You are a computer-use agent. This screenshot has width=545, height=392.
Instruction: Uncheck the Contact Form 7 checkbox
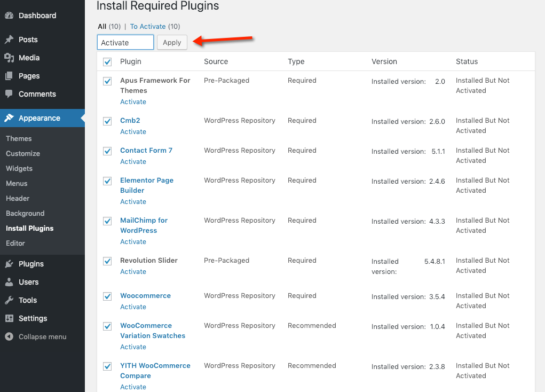coord(107,151)
